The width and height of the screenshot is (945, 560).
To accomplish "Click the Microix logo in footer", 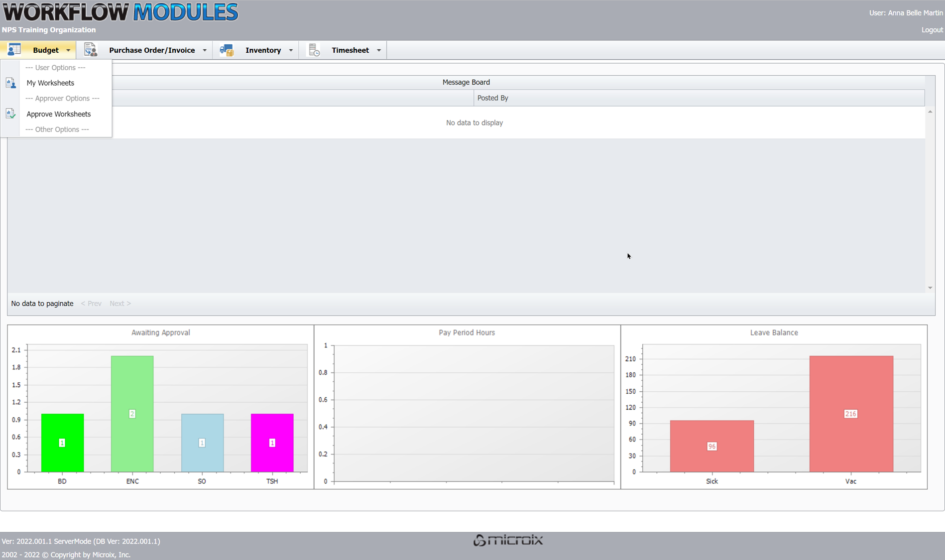I will pos(508,540).
